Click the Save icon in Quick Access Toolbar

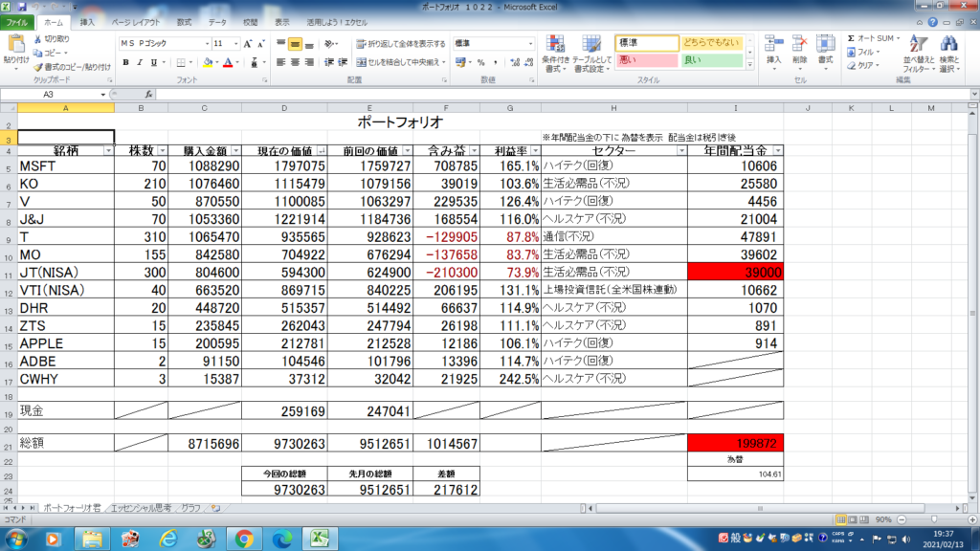(x=21, y=7)
